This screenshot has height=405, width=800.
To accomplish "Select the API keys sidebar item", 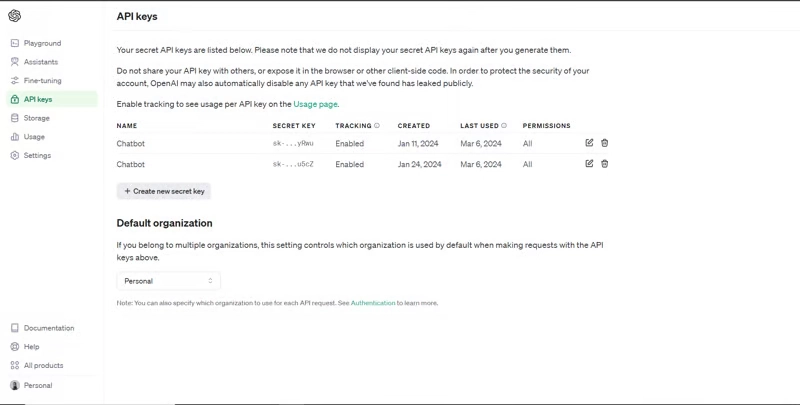I will tap(52, 99).
